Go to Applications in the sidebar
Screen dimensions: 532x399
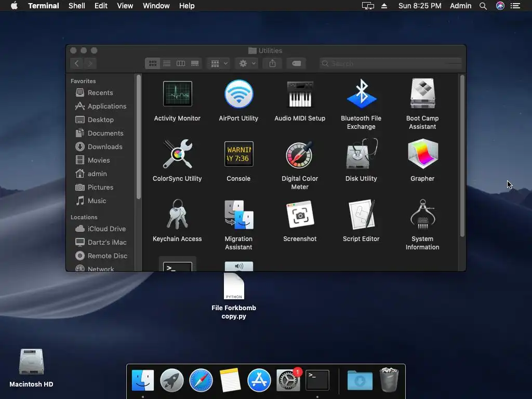tap(101, 106)
